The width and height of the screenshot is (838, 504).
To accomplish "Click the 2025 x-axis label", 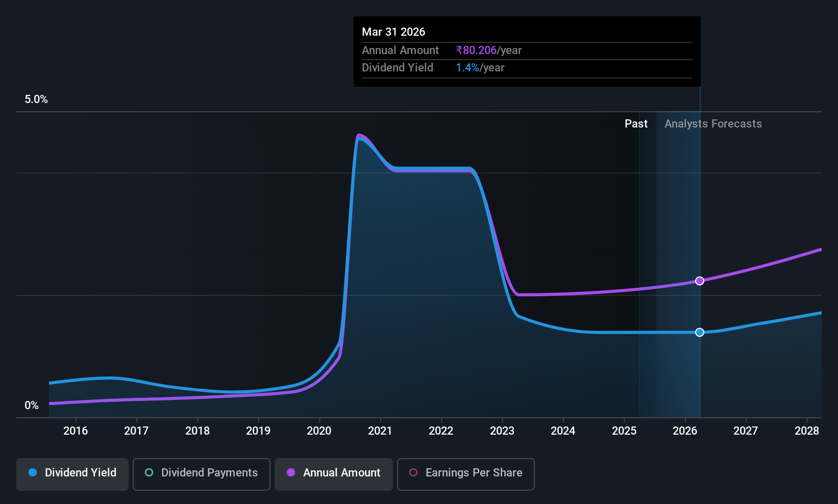I will [x=624, y=431].
